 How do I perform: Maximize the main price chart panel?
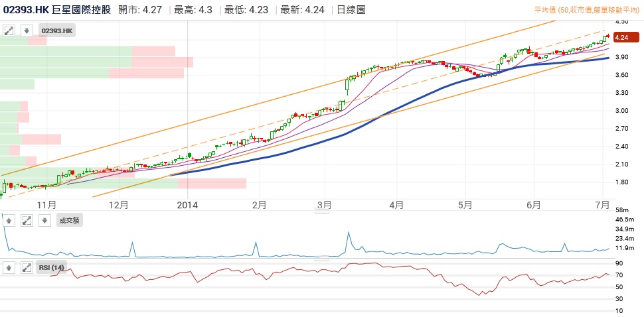[x=9, y=31]
